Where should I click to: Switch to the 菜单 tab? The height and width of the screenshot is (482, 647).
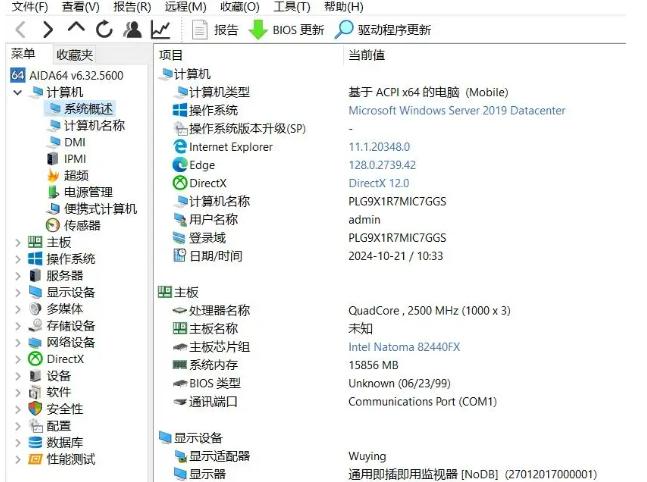pyautogui.click(x=23, y=54)
